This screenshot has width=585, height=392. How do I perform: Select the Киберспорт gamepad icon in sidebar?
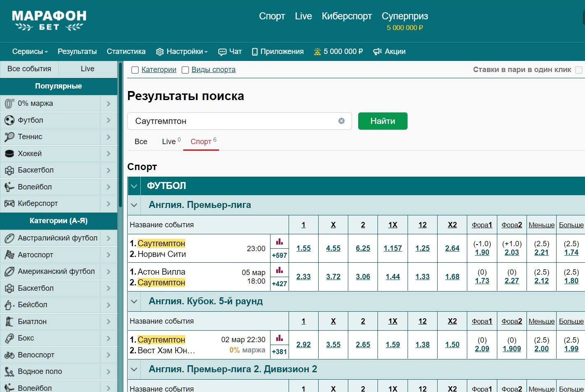point(9,203)
